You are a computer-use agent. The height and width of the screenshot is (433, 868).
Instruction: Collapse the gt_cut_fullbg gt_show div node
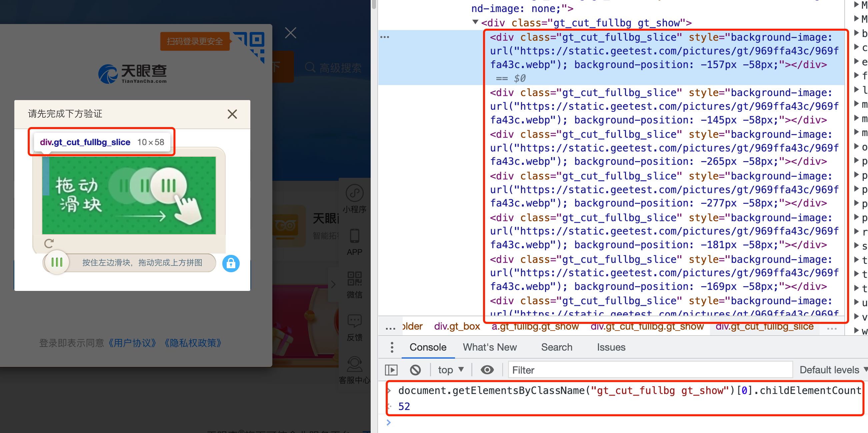coord(475,22)
